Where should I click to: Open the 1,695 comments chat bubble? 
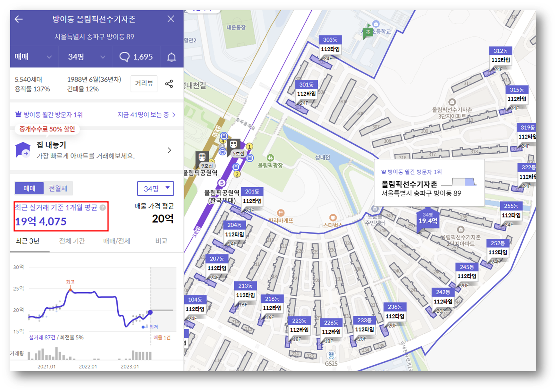point(136,57)
